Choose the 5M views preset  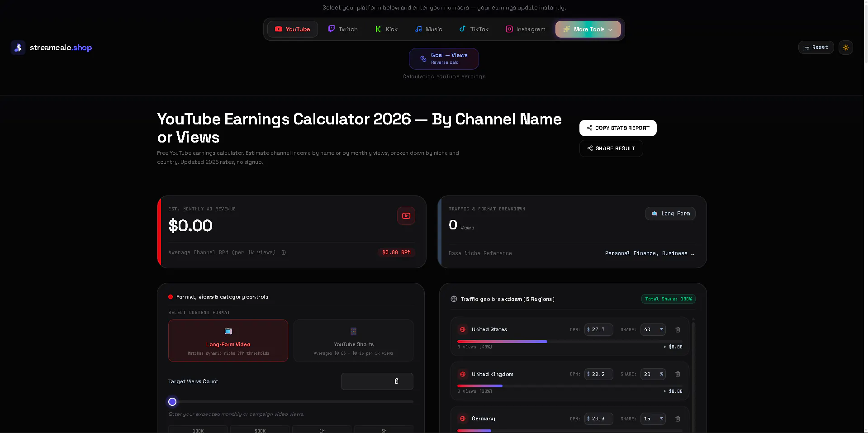pyautogui.click(x=384, y=430)
